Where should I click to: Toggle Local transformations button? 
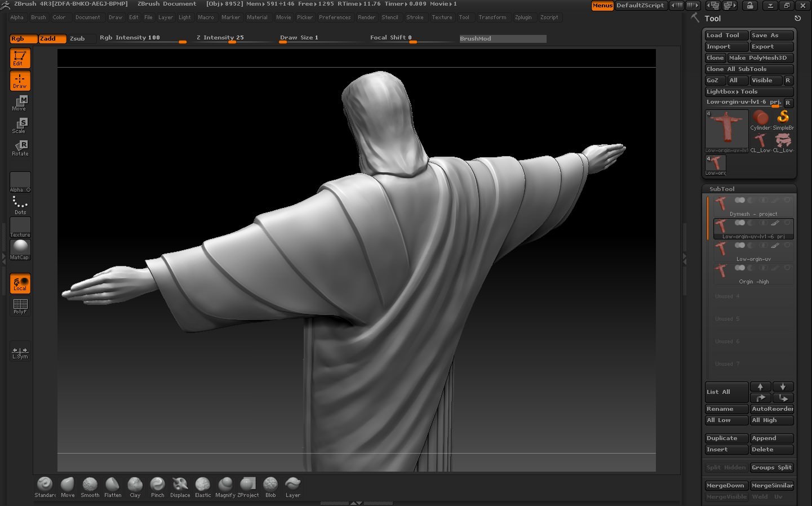tap(20, 283)
